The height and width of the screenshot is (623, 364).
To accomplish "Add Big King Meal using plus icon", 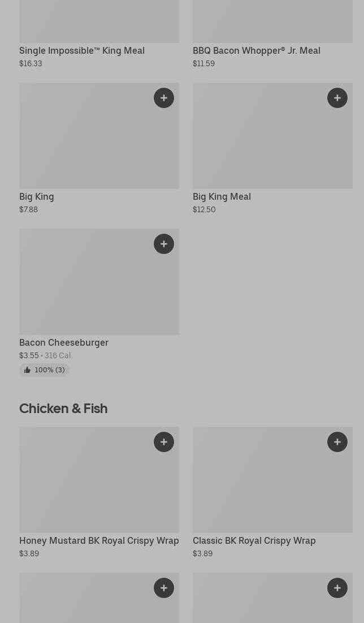I will coord(337,98).
